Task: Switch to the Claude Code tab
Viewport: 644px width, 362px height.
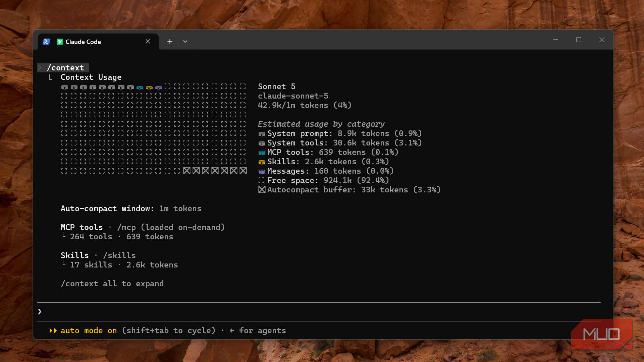Action: 98,42
